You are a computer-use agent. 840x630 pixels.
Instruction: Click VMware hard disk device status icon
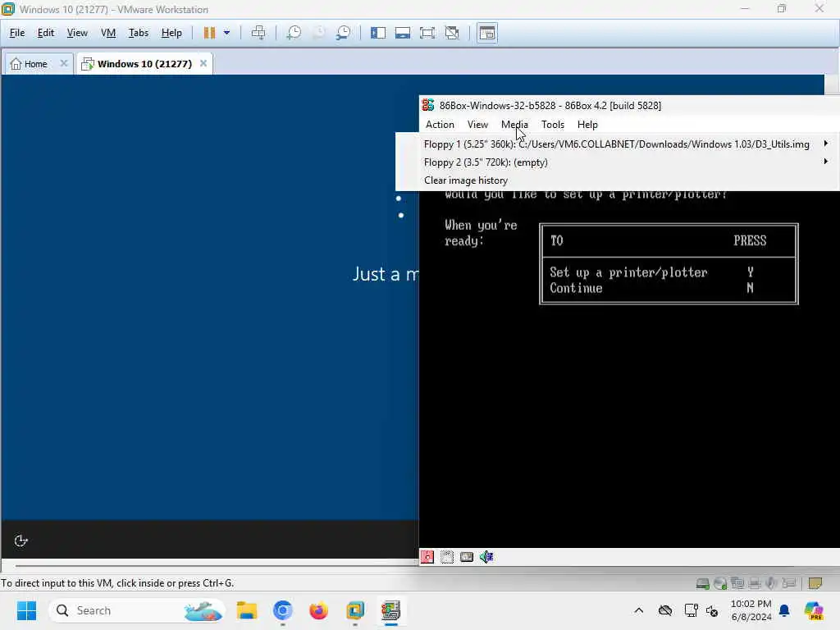pyautogui.click(x=703, y=583)
